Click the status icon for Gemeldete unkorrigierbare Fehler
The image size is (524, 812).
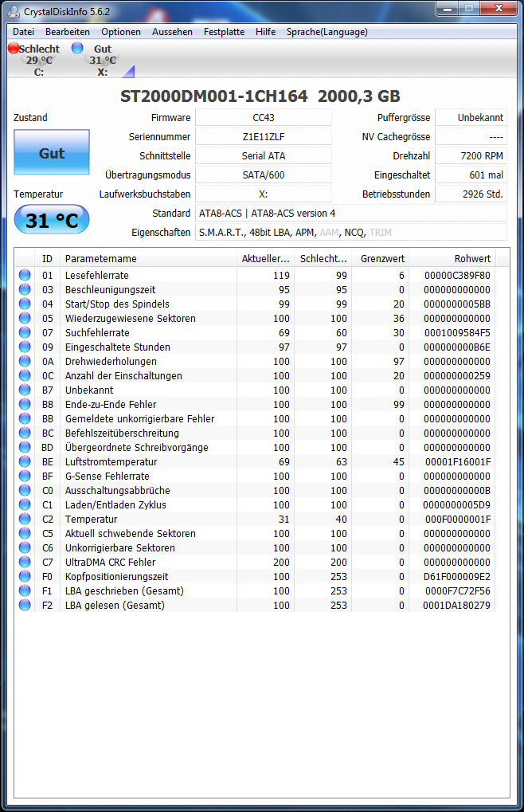(x=25, y=418)
